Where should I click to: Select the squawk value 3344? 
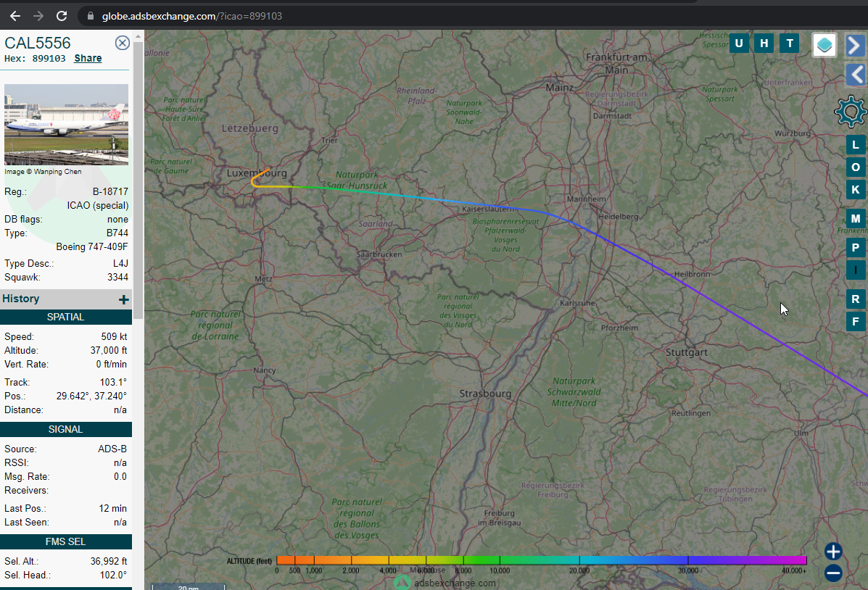[118, 278]
